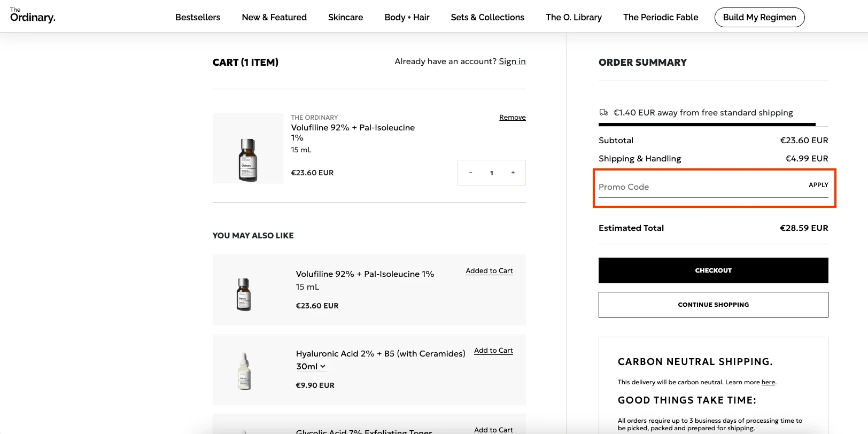This screenshot has width=868, height=434.
Task: Click the quantity value 1 field
Action: (x=492, y=173)
